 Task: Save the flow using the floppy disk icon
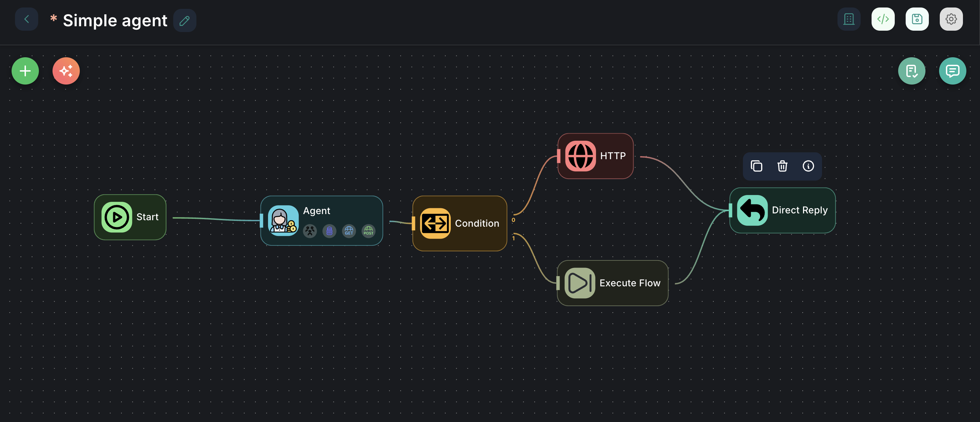pyautogui.click(x=917, y=19)
